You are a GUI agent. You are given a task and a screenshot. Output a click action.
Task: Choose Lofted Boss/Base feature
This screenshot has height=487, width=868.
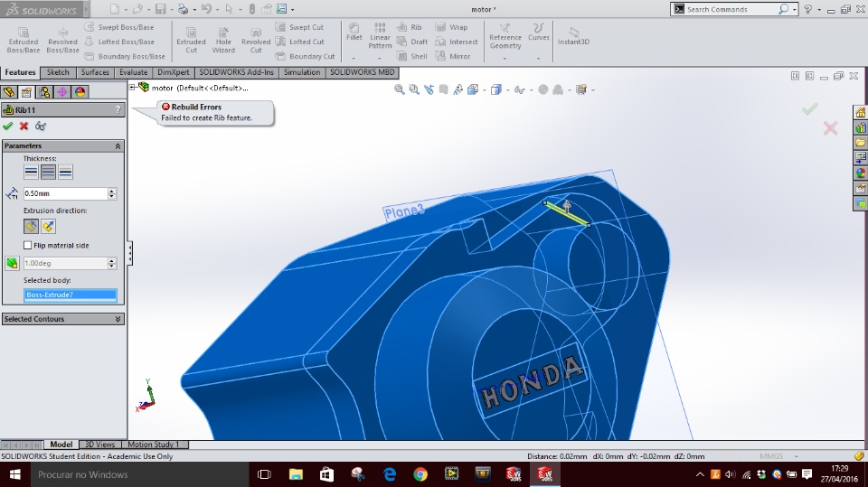pos(119,42)
